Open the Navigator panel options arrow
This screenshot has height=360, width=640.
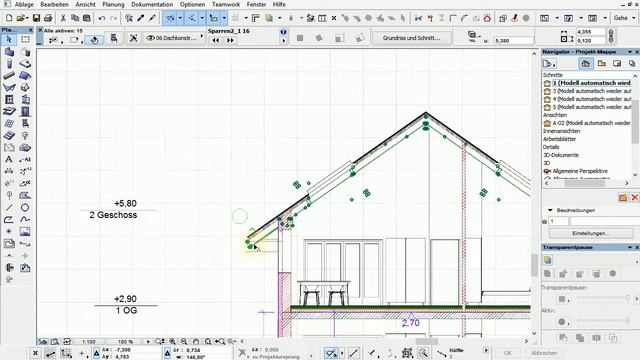pyautogui.click(x=630, y=52)
